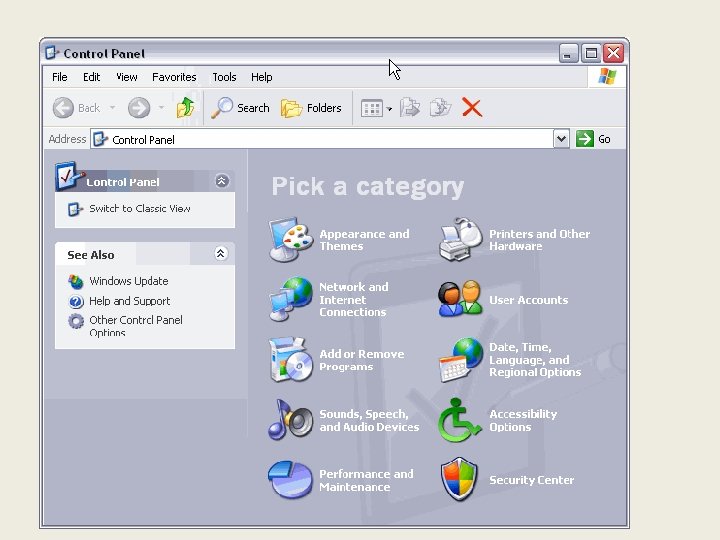Viewport: 720px width, 540px height.
Task: Click Network and Internet Connections label
Action: (354, 299)
